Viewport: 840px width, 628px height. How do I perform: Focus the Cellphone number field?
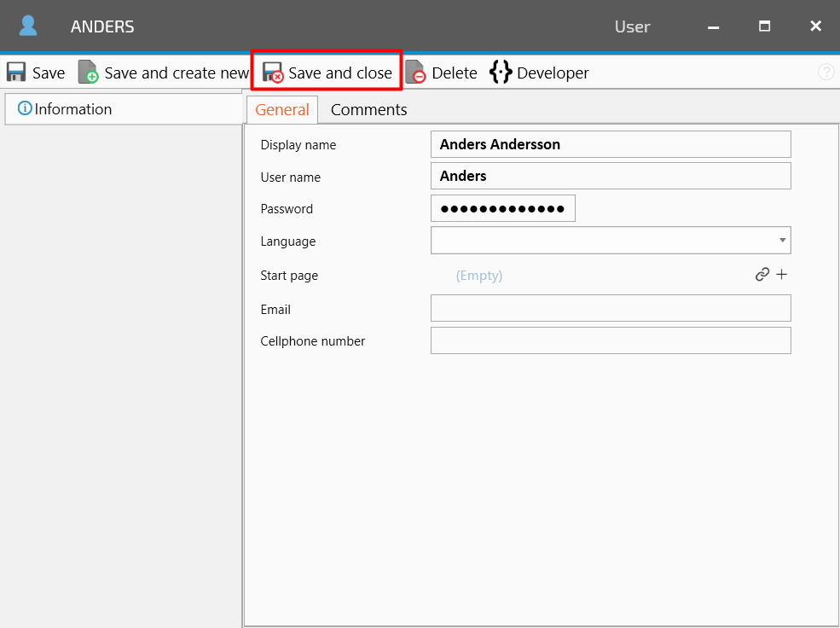pyautogui.click(x=611, y=341)
